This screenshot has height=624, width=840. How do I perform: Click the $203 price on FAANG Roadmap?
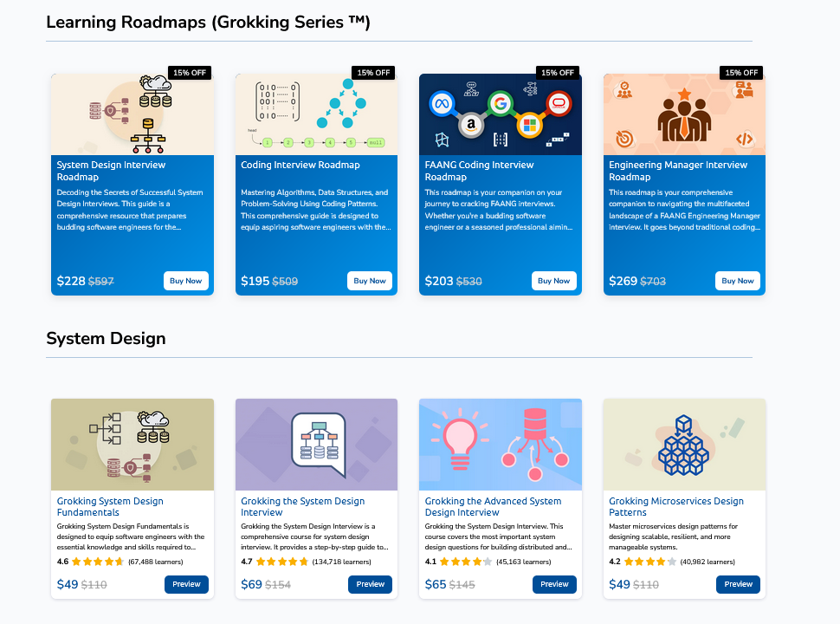[x=439, y=281]
